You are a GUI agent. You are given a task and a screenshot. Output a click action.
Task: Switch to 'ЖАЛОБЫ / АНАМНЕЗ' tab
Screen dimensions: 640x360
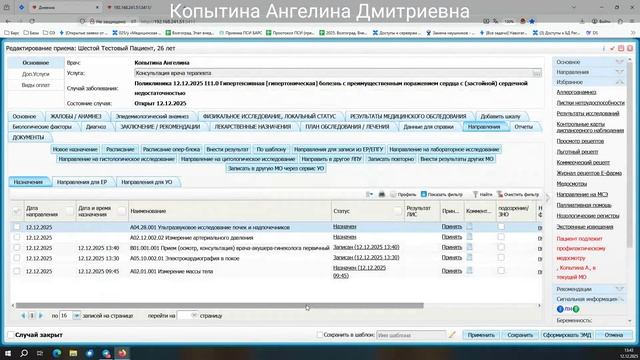76,116
